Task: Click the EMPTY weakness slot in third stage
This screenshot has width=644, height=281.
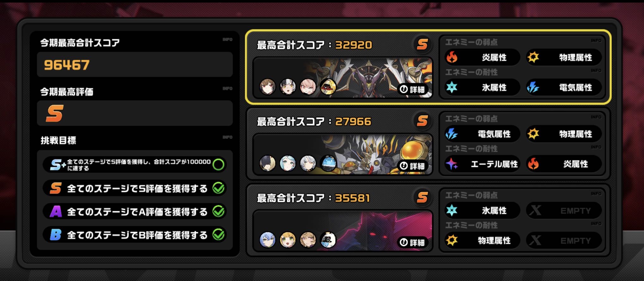Action: point(564,211)
